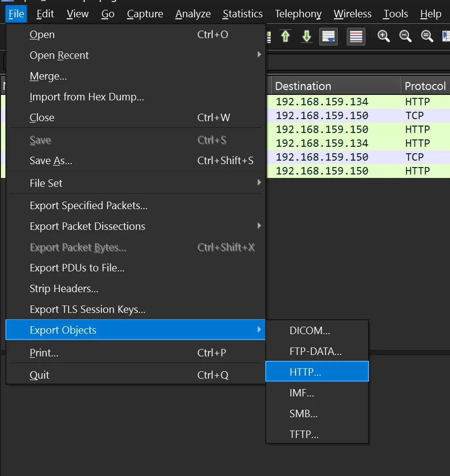Open the Tools menu
The image size is (450, 476).
(x=396, y=14)
